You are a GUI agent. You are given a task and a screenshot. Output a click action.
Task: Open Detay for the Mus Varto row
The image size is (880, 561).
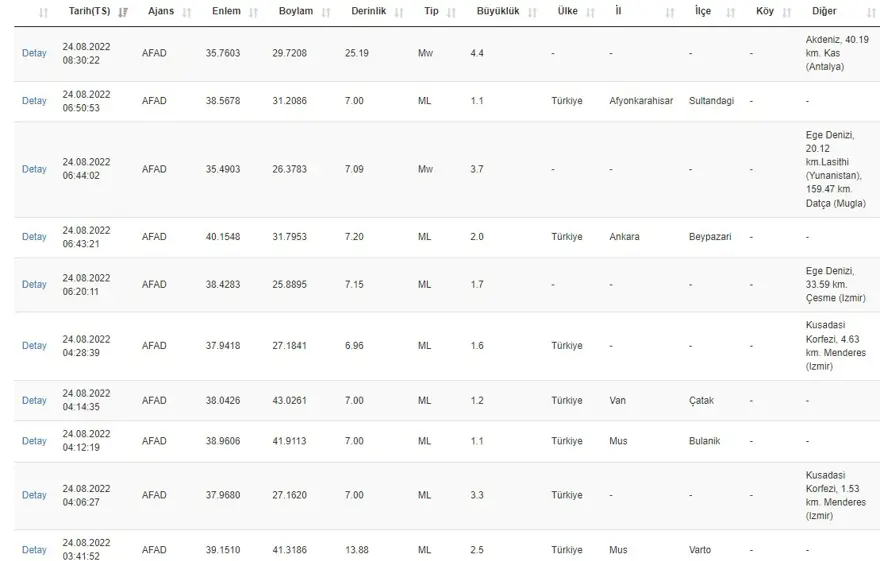pos(34,550)
